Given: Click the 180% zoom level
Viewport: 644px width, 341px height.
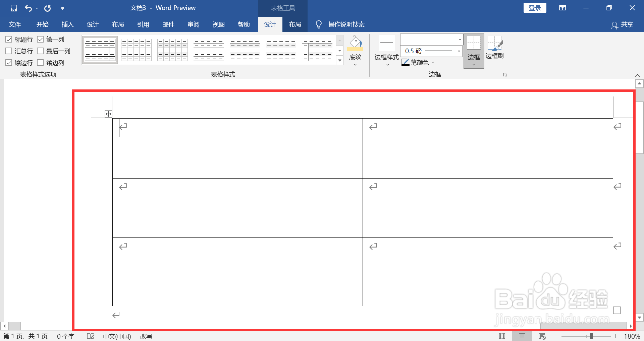Looking at the screenshot, I should point(632,336).
